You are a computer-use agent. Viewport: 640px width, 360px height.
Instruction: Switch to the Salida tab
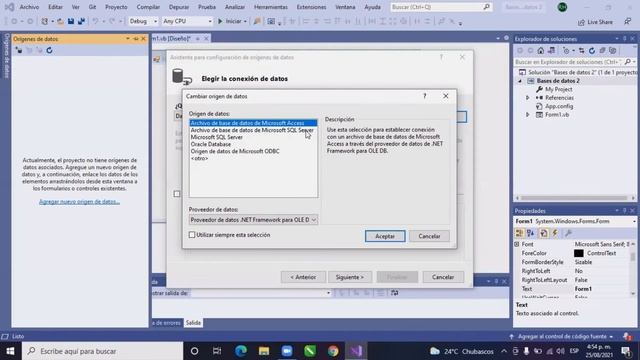pyautogui.click(x=193, y=323)
